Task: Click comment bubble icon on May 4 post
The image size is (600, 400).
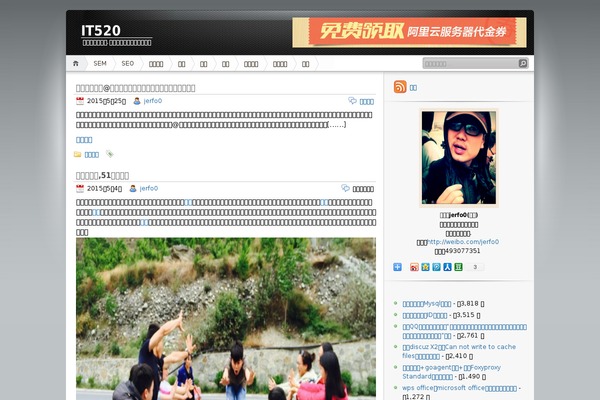Action: click(x=345, y=188)
